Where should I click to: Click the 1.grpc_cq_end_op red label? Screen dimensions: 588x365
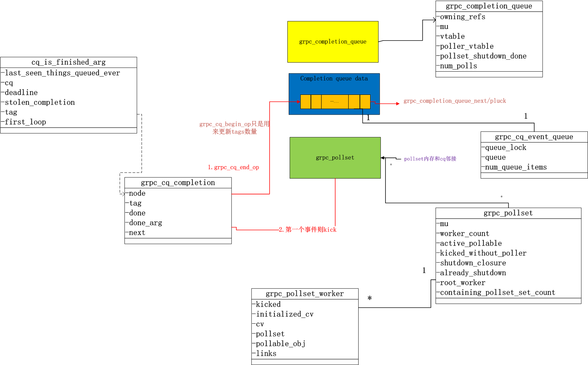pos(233,167)
